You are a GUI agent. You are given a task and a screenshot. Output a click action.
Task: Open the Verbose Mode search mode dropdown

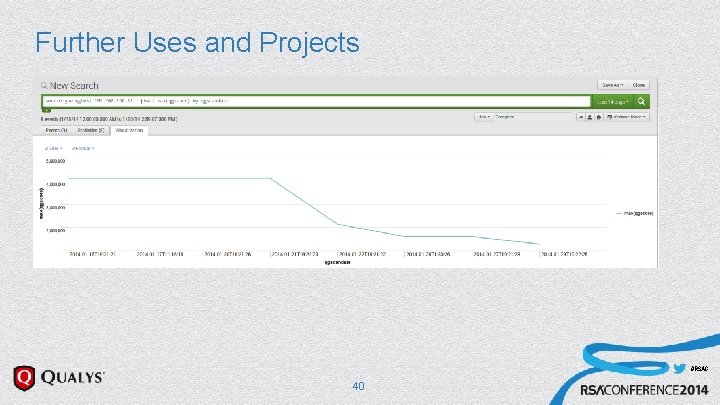click(626, 117)
